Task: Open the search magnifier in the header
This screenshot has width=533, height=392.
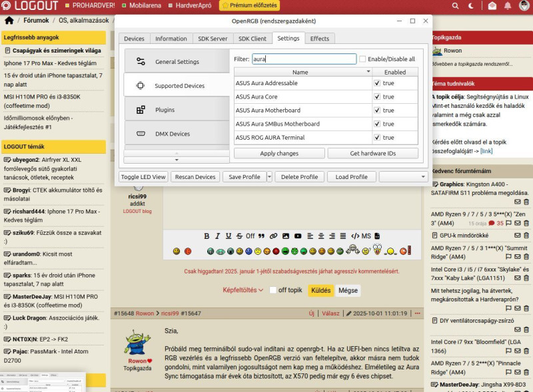Action: [x=455, y=6]
